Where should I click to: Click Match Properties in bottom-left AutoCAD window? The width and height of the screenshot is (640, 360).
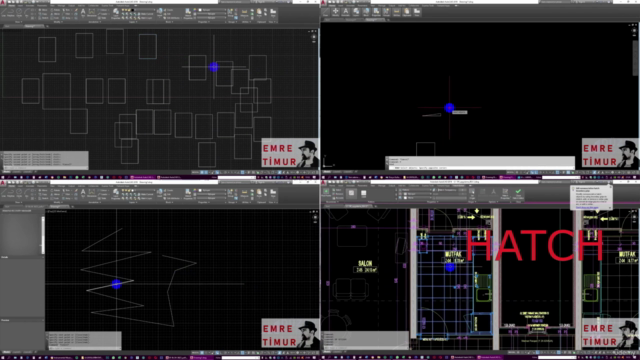(187, 193)
